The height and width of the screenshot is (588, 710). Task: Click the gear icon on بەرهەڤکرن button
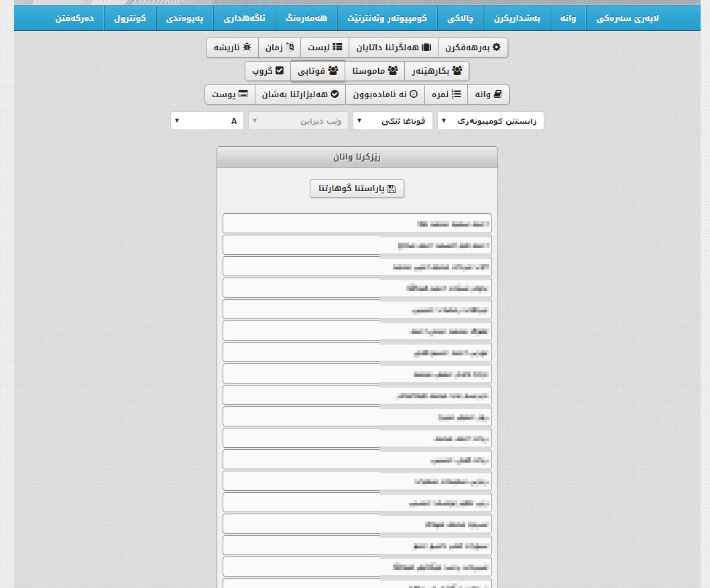496,48
